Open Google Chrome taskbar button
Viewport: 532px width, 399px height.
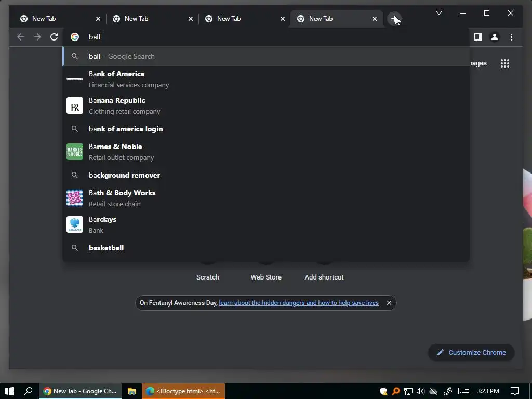[x=81, y=391]
